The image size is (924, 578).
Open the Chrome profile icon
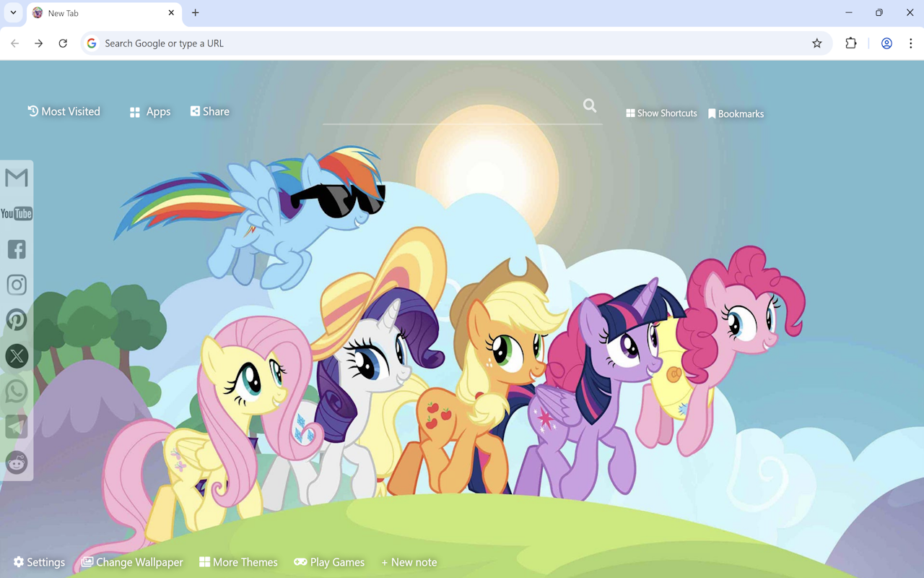click(886, 43)
